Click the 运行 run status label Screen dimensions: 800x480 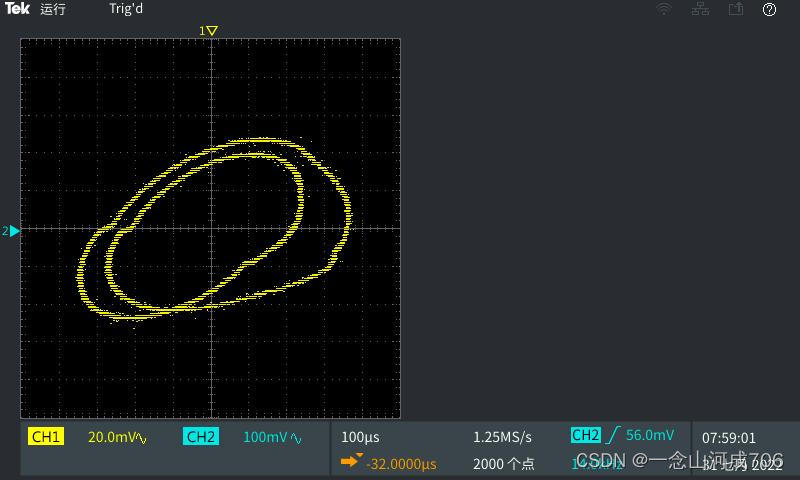(53, 9)
